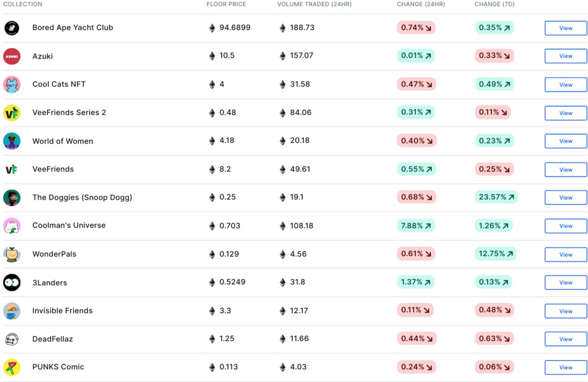Click the Bored Ape Yacht Club avatar icon
This screenshot has height=382, width=588.
click(12, 28)
